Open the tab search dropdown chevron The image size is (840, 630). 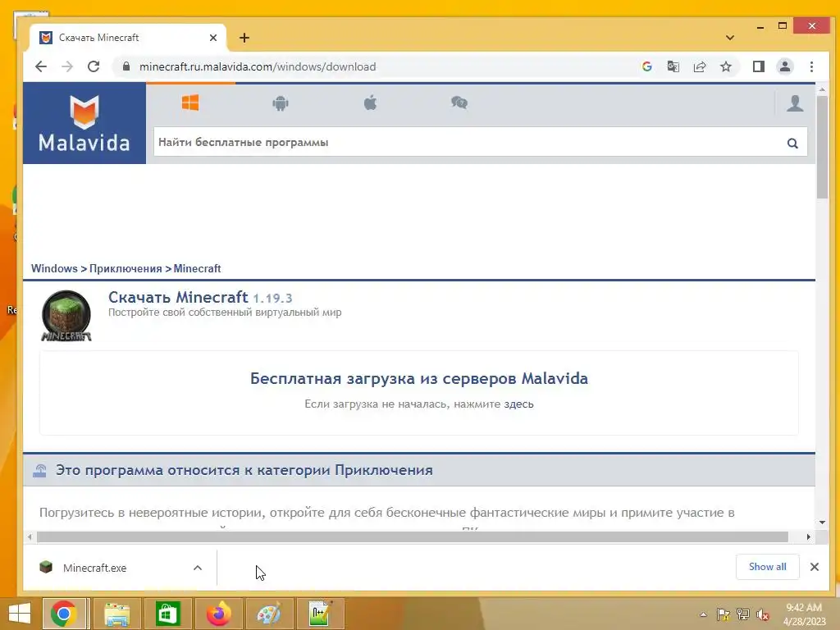pos(729,38)
